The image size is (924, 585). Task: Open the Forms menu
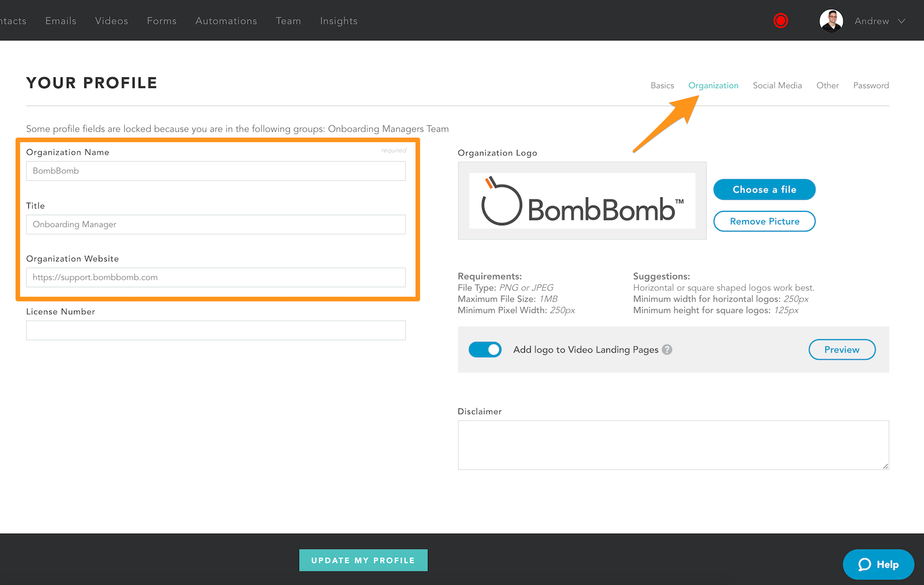click(x=162, y=21)
